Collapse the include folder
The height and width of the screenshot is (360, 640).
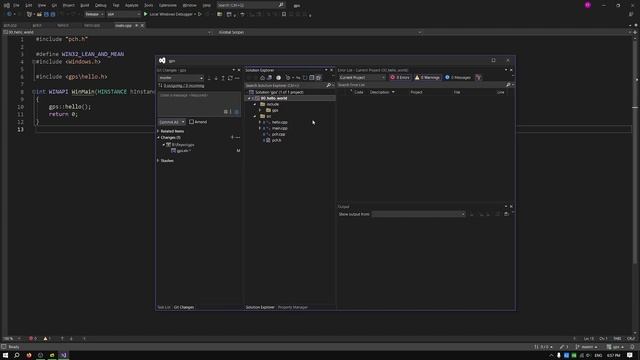coord(255,104)
